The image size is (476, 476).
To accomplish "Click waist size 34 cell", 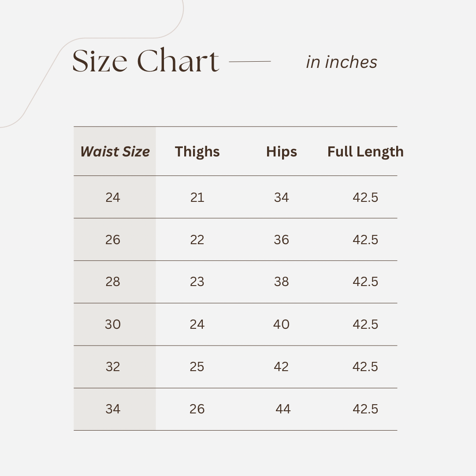I will 113,409.
